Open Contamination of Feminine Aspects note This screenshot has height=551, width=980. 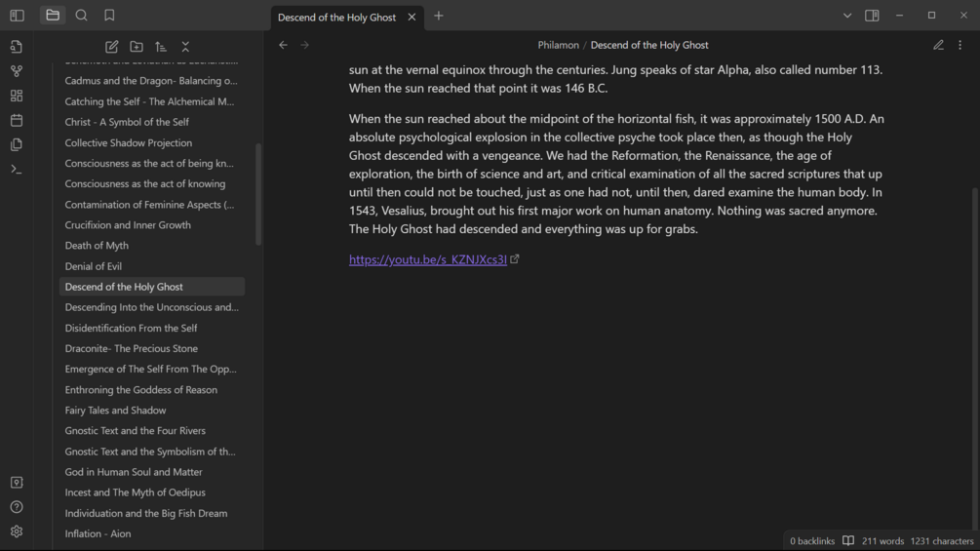pos(152,204)
